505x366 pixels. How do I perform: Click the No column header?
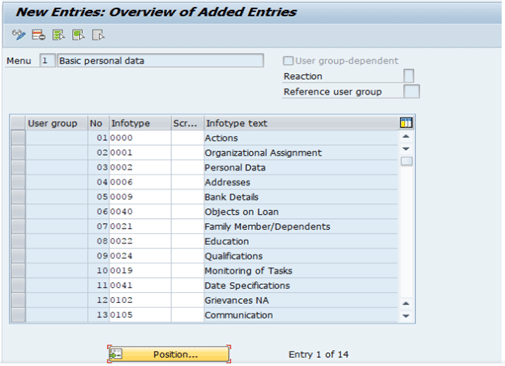point(99,123)
